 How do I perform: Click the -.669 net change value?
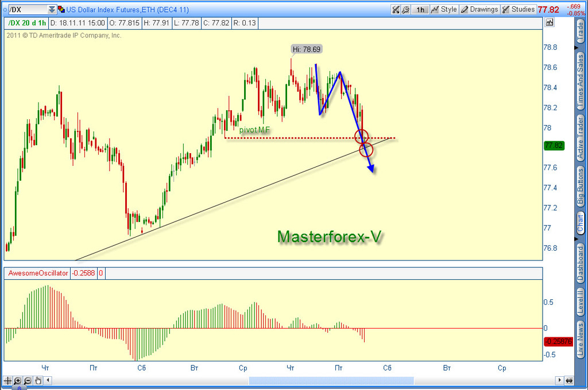point(574,6)
